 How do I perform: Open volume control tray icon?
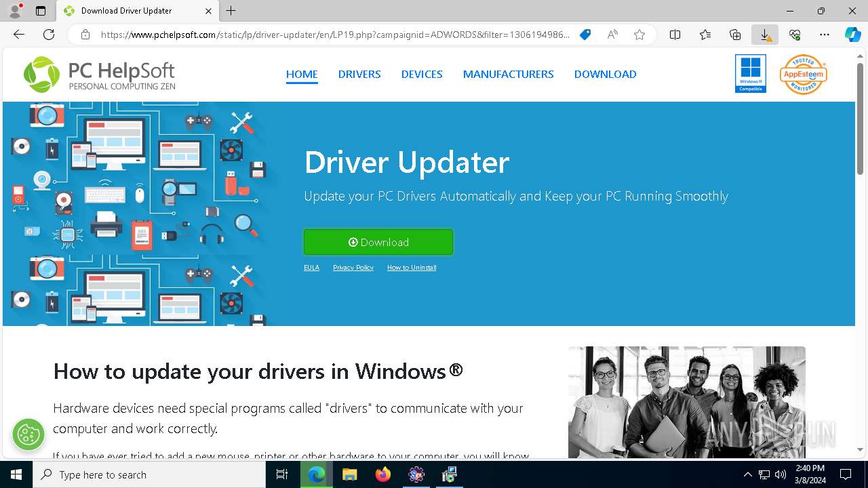(781, 474)
